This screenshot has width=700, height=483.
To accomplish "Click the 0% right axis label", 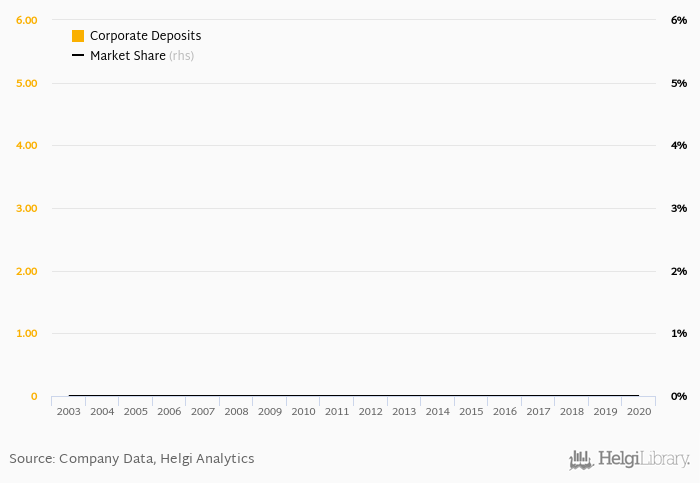I will 679,396.
